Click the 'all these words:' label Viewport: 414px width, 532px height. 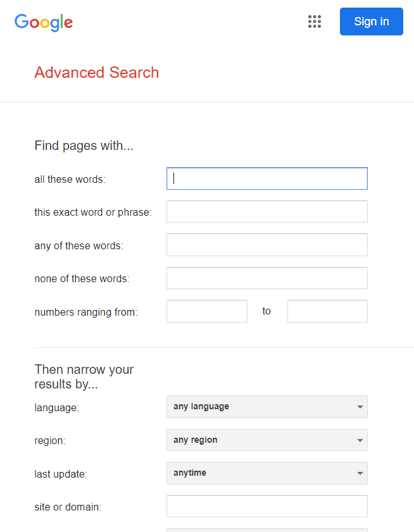tap(70, 179)
